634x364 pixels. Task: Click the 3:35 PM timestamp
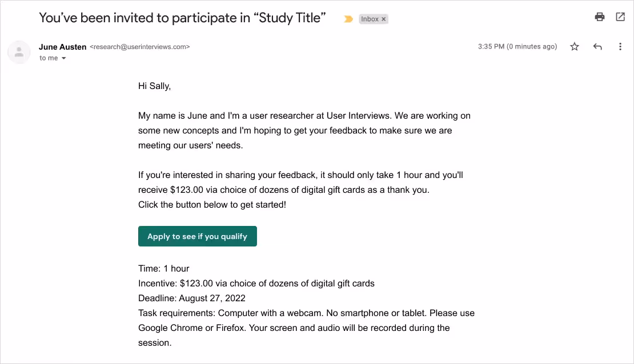517,47
